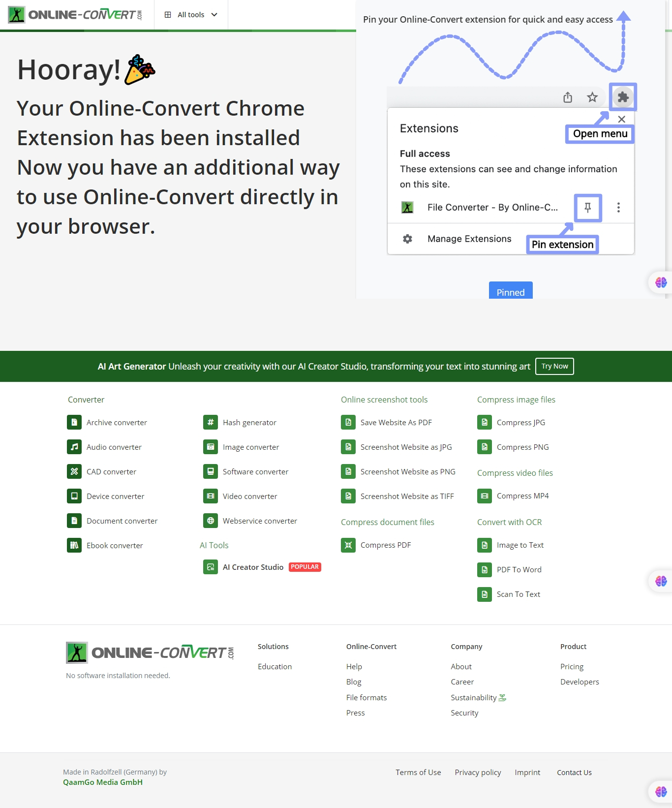Screen dimensions: 672x808
Task: Click the Document converter icon
Action: tap(74, 521)
